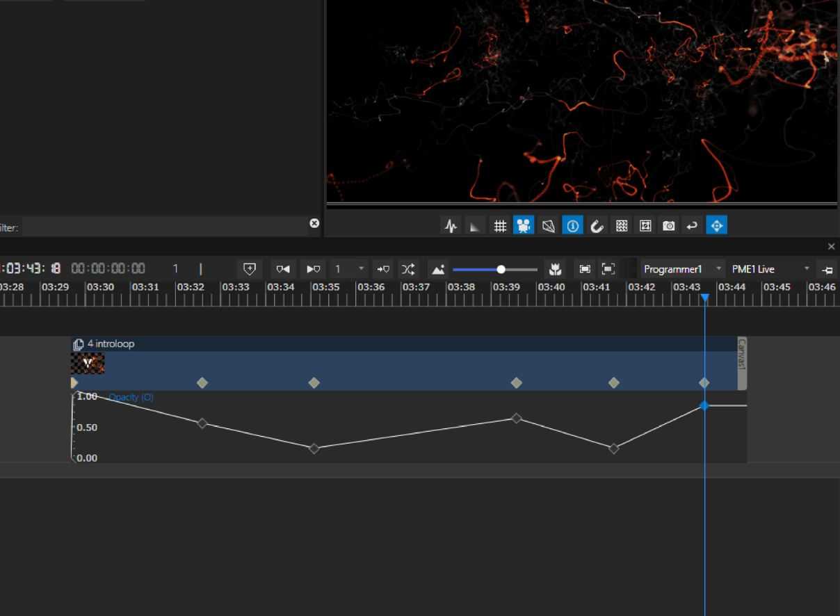The width and height of the screenshot is (840, 616).
Task: Toggle the waveform display icon
Action: (451, 226)
